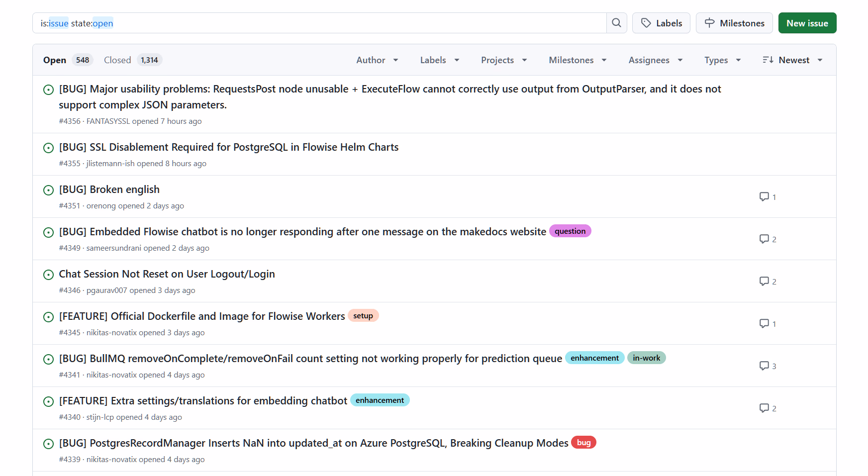Open the Milestones page button
Image resolution: width=868 pixels, height=476 pixels.
click(x=734, y=23)
